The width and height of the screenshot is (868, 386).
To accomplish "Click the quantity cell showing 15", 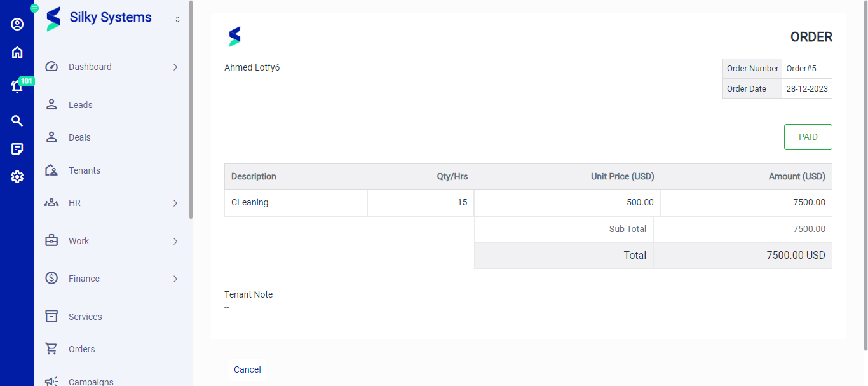I will 421,203.
